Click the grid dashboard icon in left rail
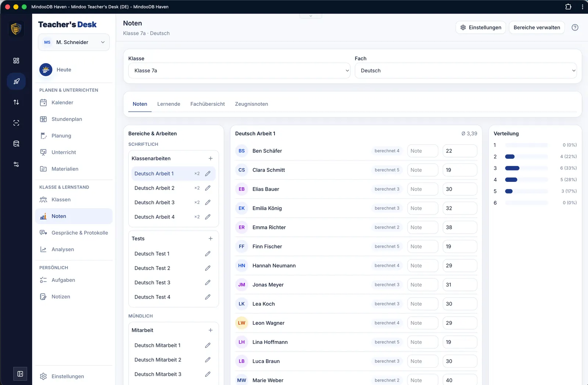Screen dimensions: 588x385 pyautogui.click(x=16, y=61)
